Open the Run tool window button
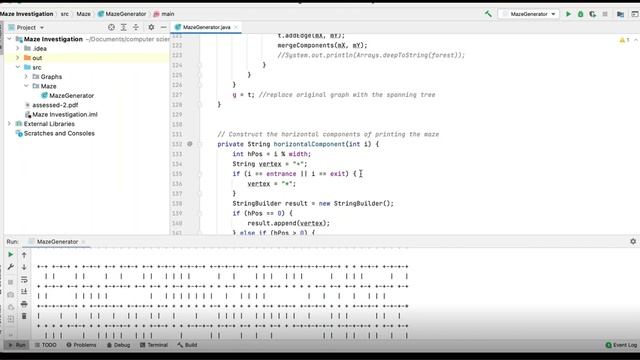Screen dimensions: 640x360 [x=17, y=345]
